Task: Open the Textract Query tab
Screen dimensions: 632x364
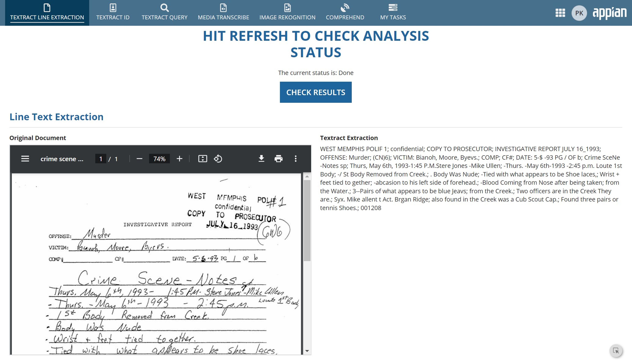Action: (164, 13)
